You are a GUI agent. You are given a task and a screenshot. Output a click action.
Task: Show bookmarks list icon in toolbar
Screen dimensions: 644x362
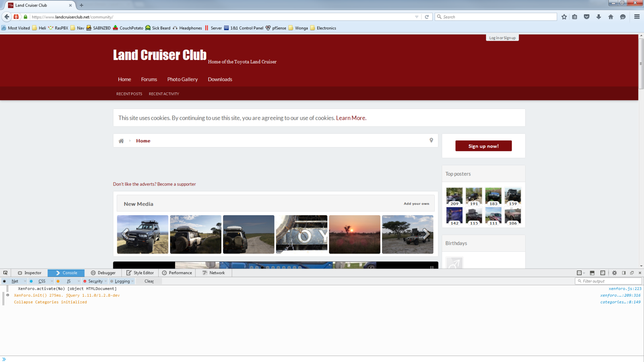click(575, 17)
